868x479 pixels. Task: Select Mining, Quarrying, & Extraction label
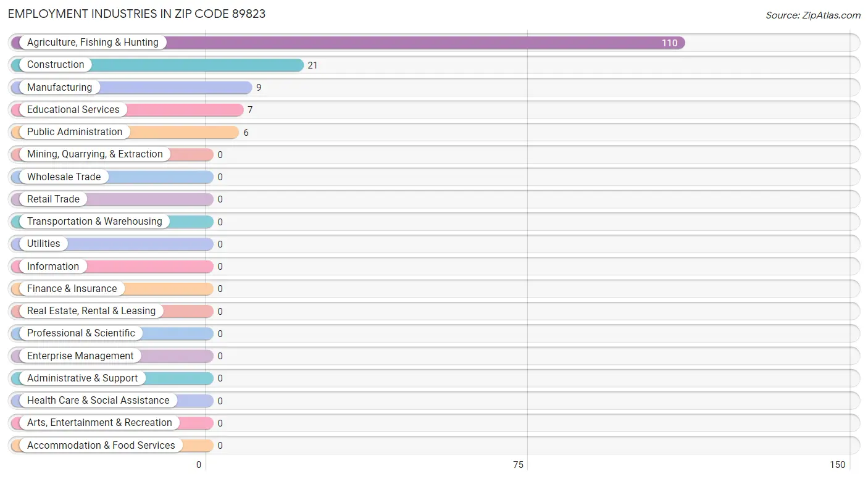click(x=95, y=154)
